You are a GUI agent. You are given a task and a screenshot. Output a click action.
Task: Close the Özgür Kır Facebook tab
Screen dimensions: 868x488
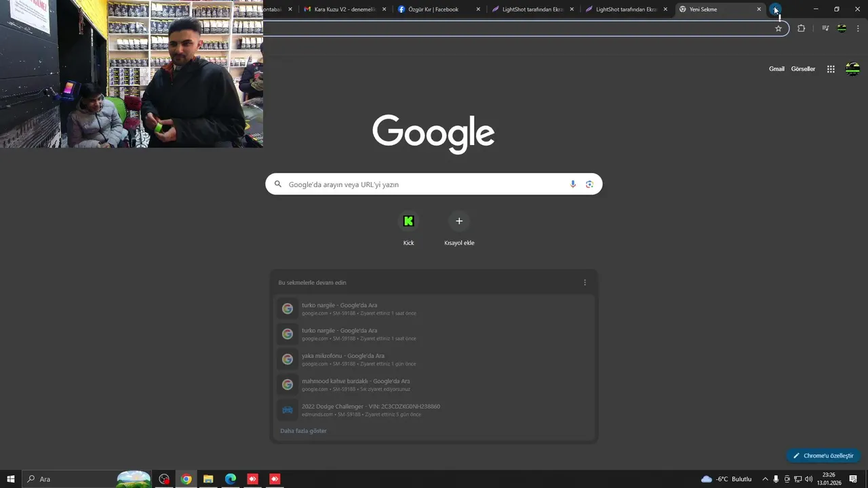(478, 9)
